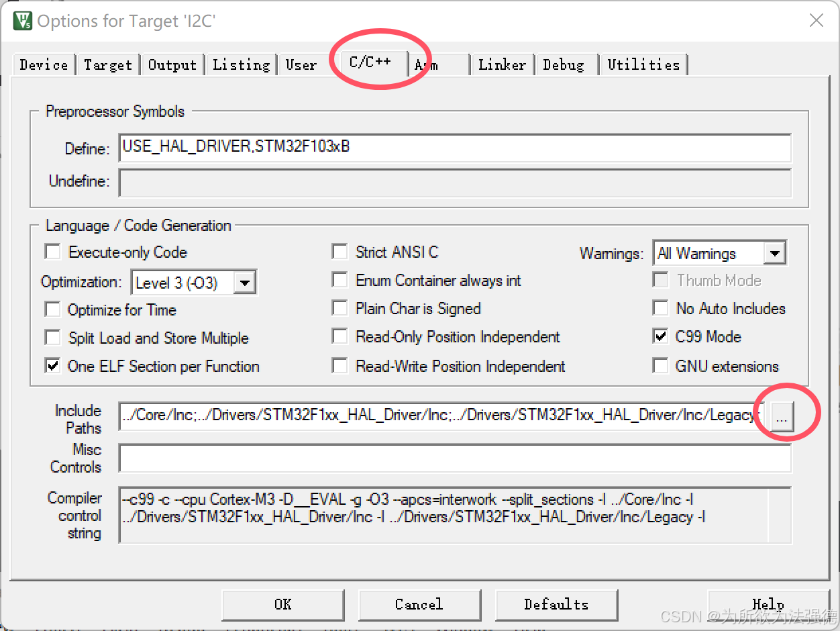The height and width of the screenshot is (631, 840).
Task: Switch to the Target tab
Action: point(107,64)
